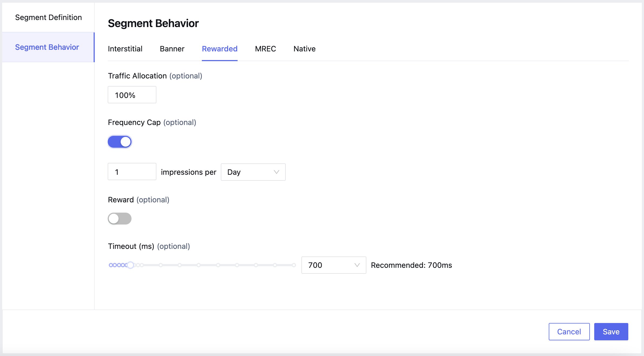Open the Segment Definition section

48,17
